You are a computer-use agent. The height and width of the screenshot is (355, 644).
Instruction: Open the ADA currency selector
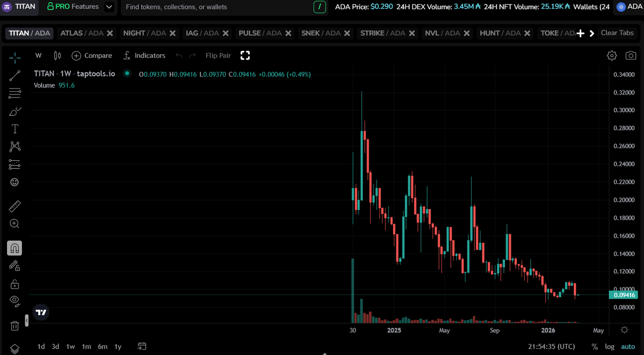[x=630, y=6]
